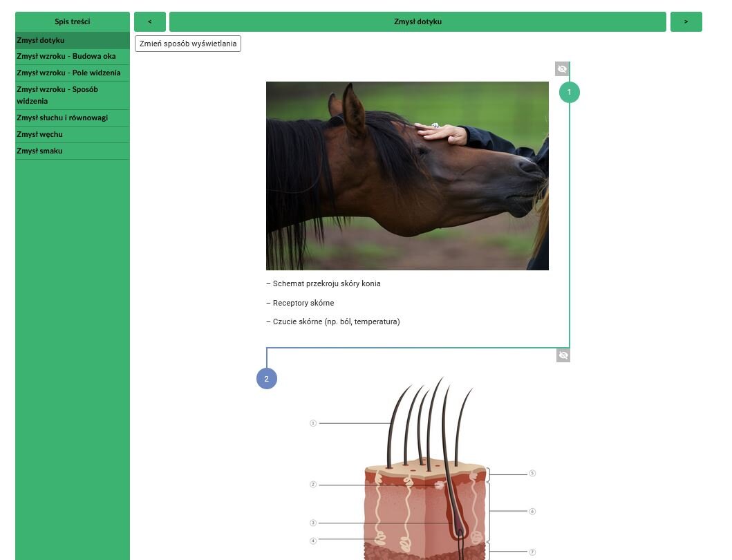Click the Zmysł dotyku title bar
This screenshot has width=732, height=560.
pyautogui.click(x=417, y=21)
